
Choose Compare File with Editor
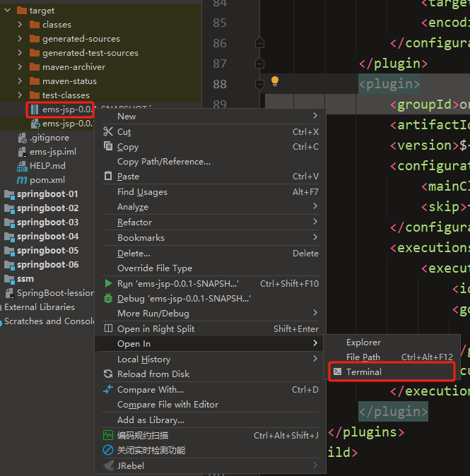(x=210, y=405)
